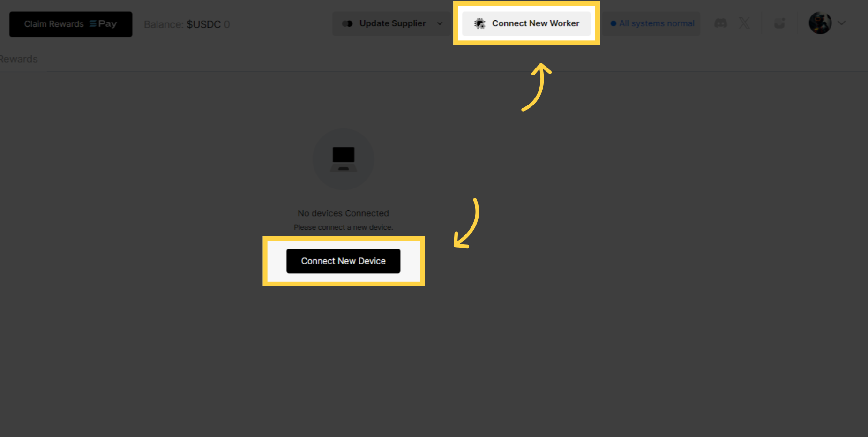Screen dimensions: 868x437
Task: Click the 'No devices Connected' message
Action: (x=344, y=213)
